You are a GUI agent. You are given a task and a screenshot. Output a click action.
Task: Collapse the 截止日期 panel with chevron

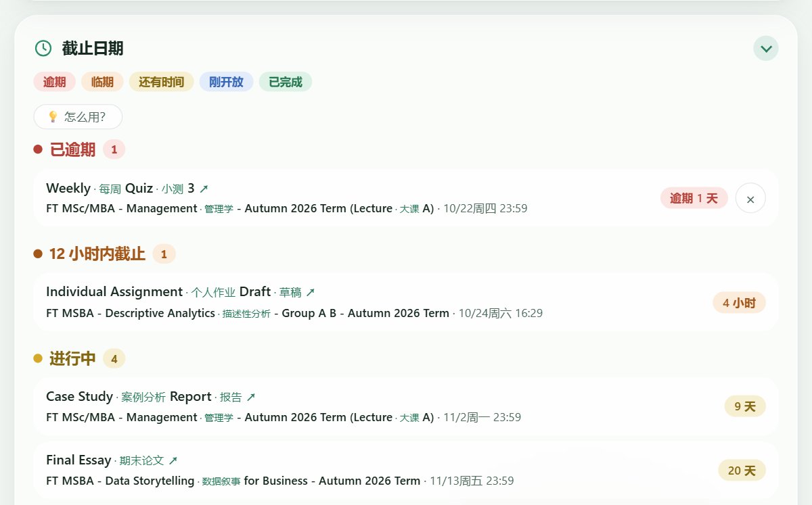pos(766,49)
